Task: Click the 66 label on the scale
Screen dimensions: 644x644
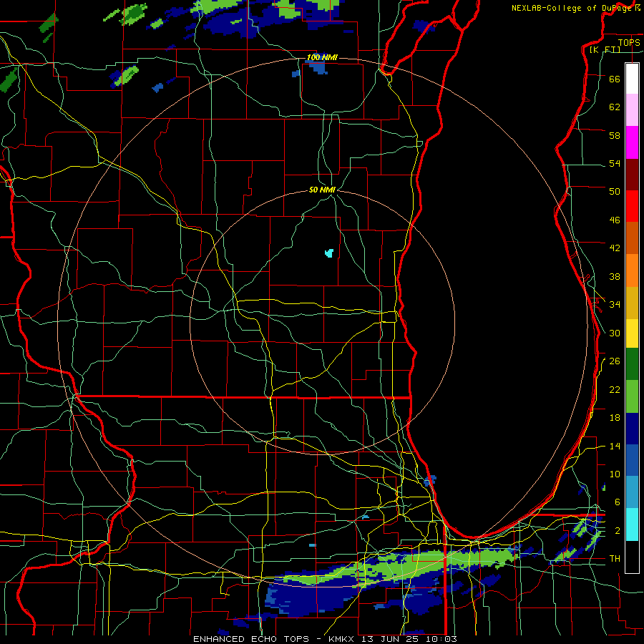Action: [615, 79]
